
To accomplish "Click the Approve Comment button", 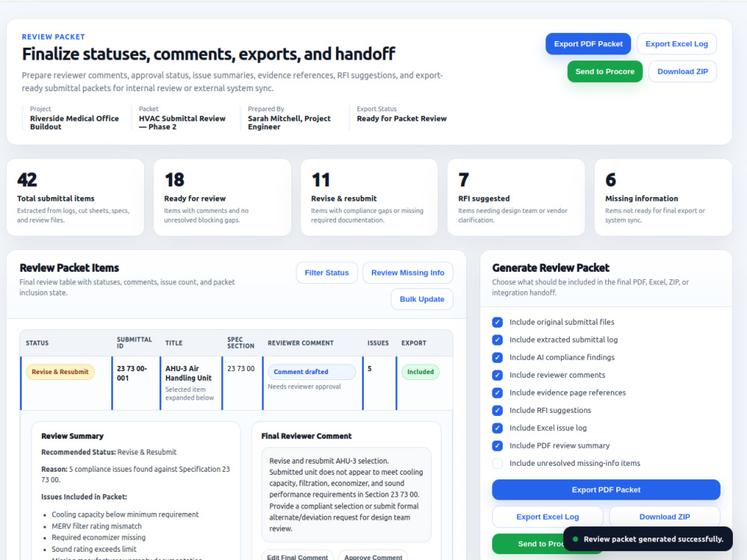I will [x=373, y=556].
